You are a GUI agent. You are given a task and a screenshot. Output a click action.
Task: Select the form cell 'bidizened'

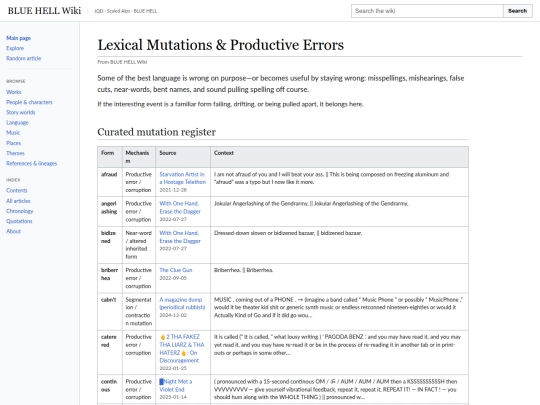point(110,245)
